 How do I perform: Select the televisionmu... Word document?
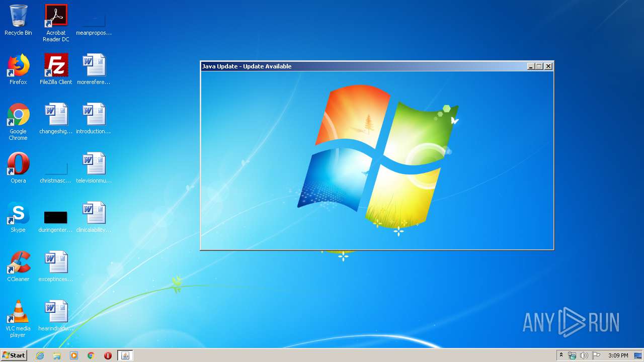94,168
